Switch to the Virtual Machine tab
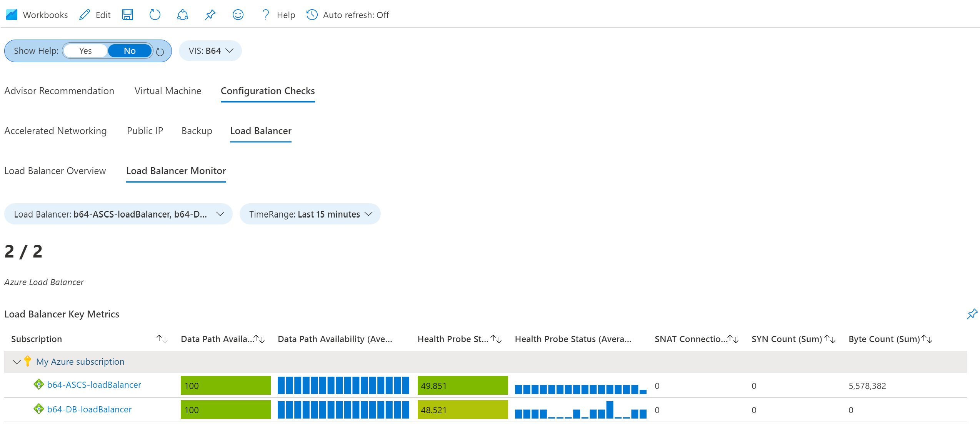980x432 pixels. coord(168,91)
